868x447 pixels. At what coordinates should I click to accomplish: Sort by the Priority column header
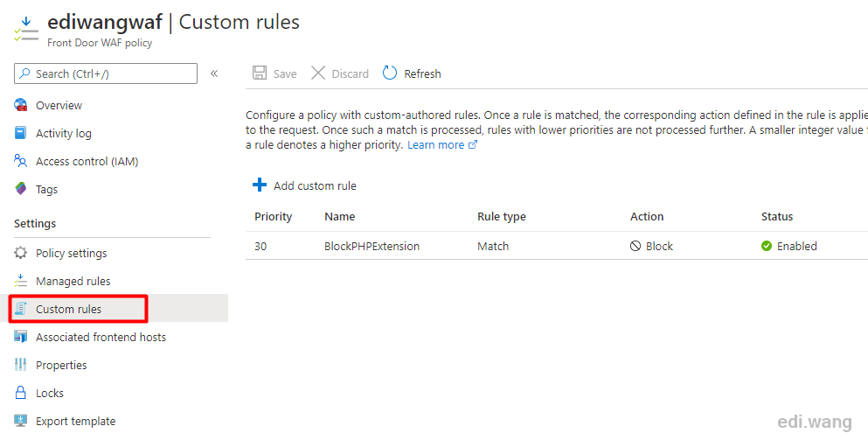(x=273, y=217)
